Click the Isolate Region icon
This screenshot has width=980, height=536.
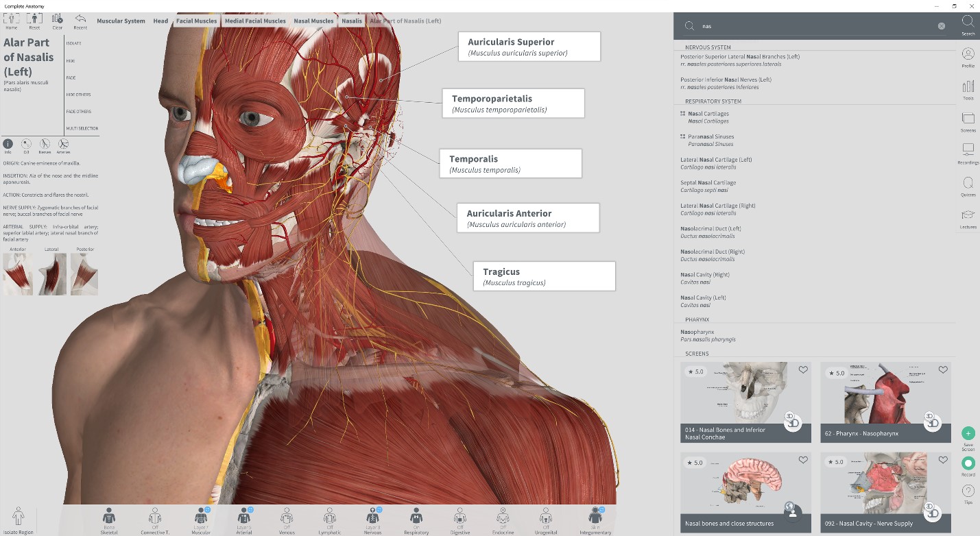[19, 518]
